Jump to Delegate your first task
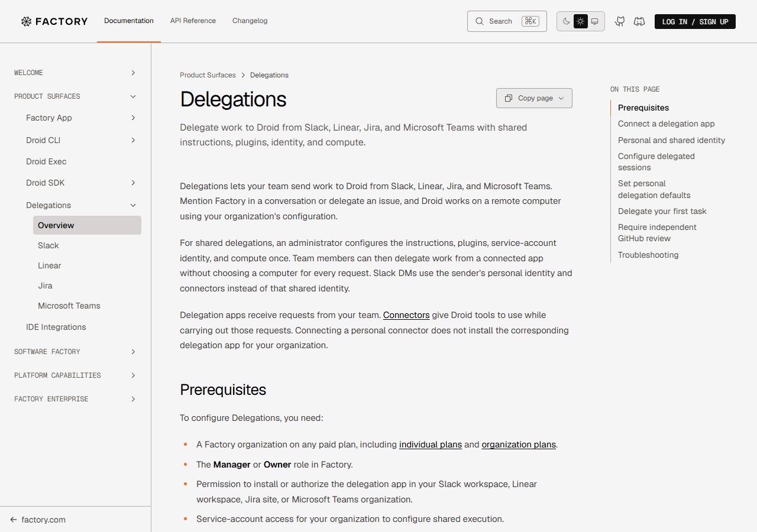The height and width of the screenshot is (532, 757). click(x=662, y=211)
